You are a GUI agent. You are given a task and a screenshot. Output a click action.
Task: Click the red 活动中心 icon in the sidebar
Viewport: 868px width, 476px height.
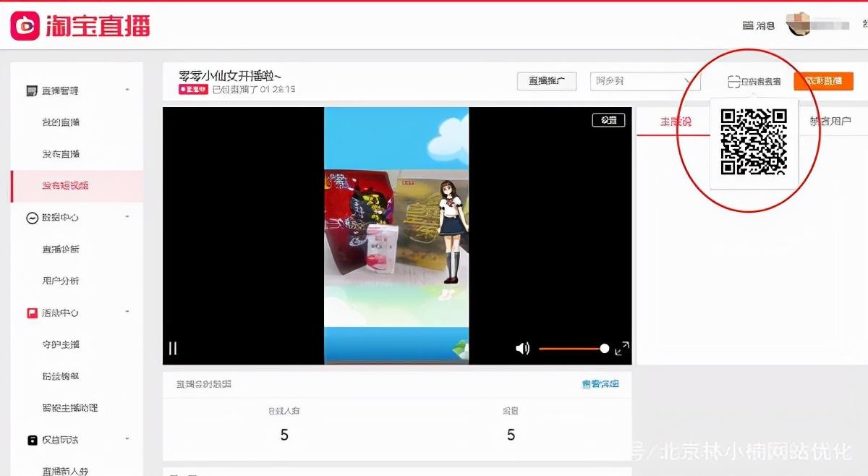[x=32, y=313]
